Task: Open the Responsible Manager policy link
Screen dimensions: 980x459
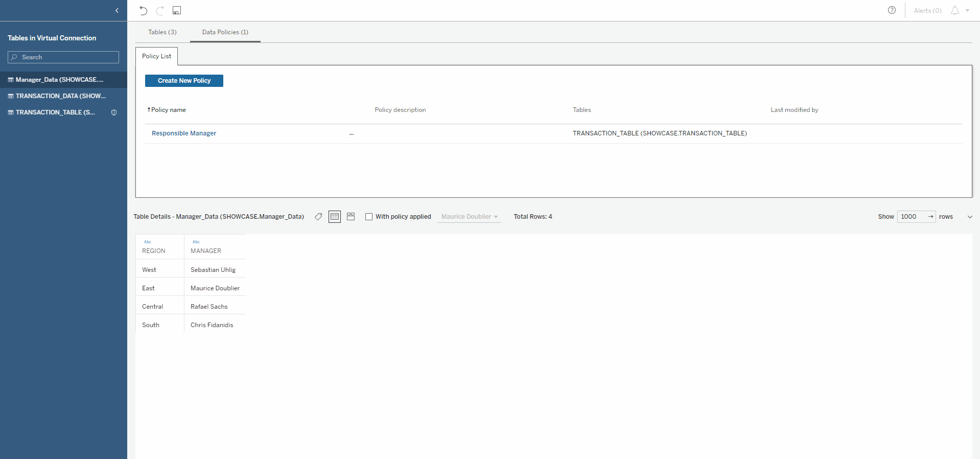Action: (x=184, y=133)
